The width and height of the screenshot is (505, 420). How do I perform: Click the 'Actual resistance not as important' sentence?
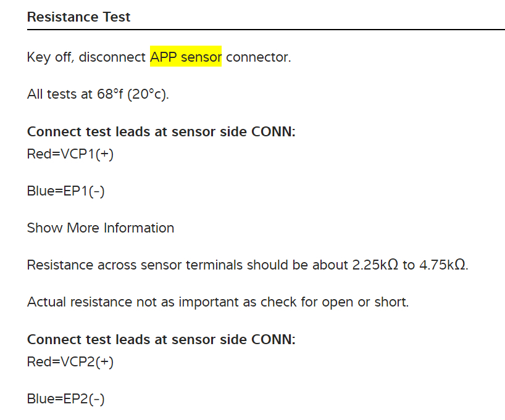point(217,302)
